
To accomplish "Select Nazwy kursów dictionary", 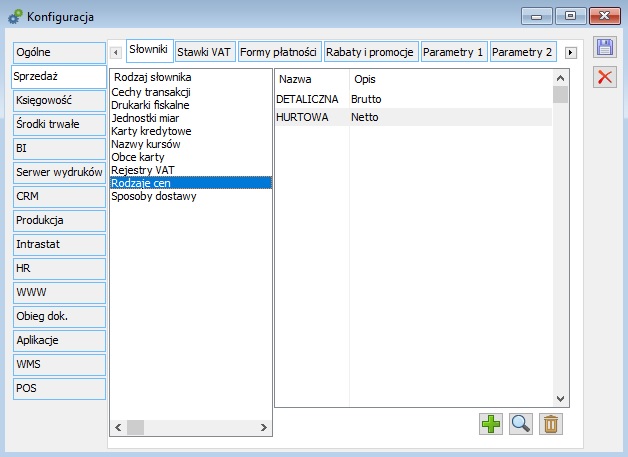I will click(x=191, y=144).
